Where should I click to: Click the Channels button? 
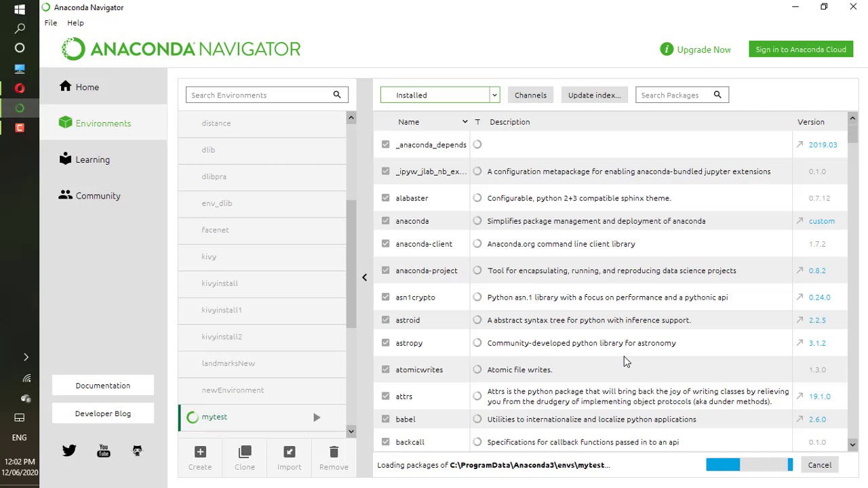click(530, 95)
